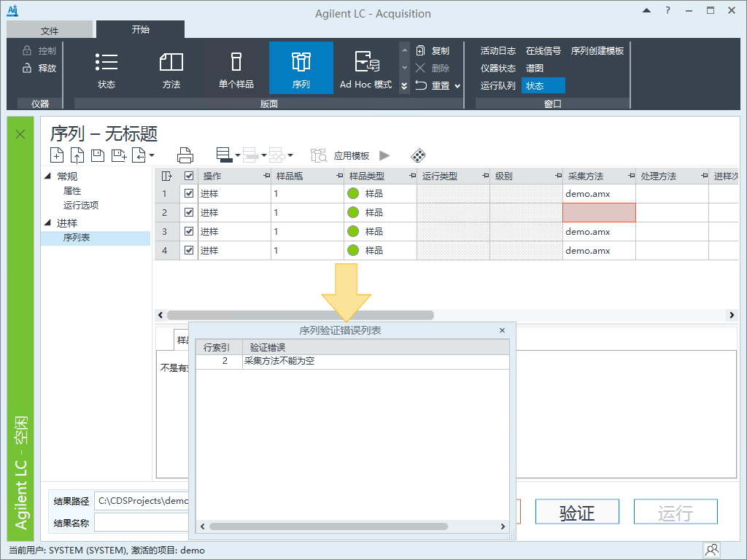Open sequence file icon with up arrow
Screen dimensions: 747x560
click(x=77, y=155)
